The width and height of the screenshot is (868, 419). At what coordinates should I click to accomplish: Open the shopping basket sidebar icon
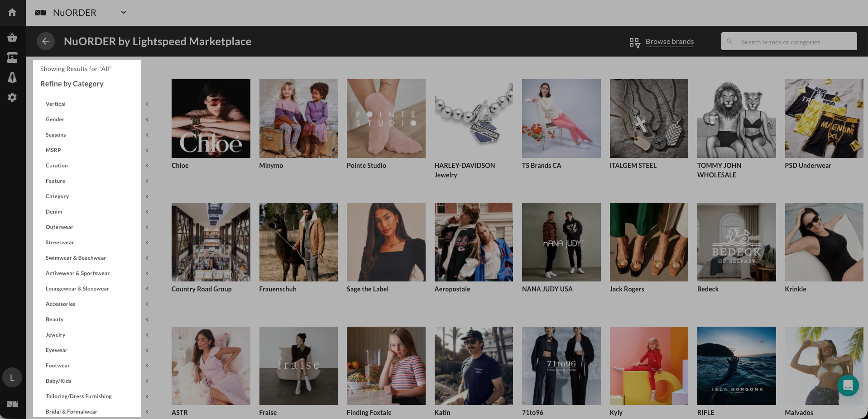[12, 38]
